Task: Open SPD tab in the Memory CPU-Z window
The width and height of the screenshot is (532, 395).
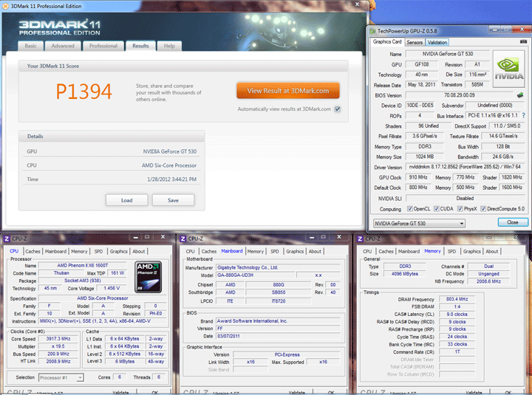Action: coord(451,251)
